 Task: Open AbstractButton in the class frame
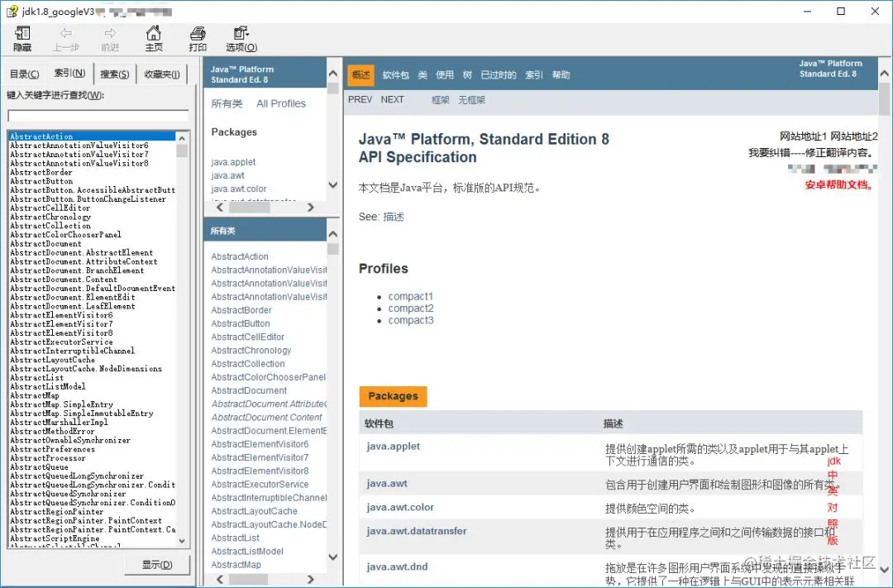241,323
